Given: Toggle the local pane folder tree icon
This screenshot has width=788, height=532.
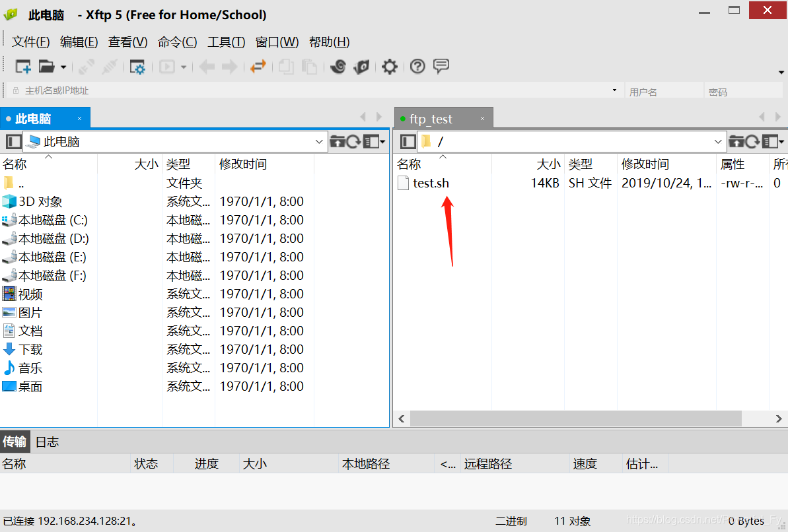Looking at the screenshot, I should point(14,142).
